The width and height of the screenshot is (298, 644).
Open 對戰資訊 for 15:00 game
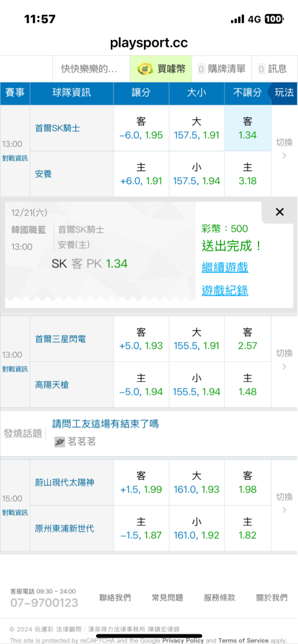click(15, 513)
